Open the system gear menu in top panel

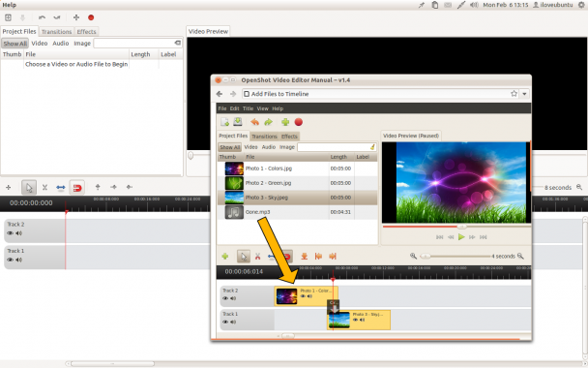[581, 5]
